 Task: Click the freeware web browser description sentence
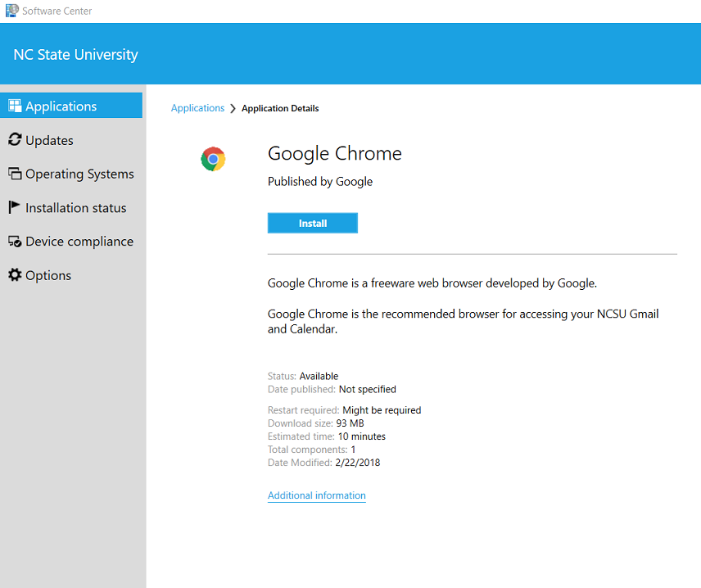[x=432, y=283]
